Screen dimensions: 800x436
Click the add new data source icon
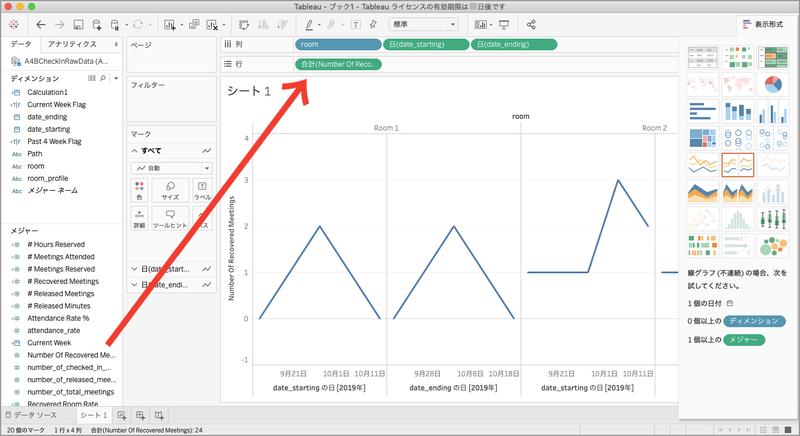(96, 24)
